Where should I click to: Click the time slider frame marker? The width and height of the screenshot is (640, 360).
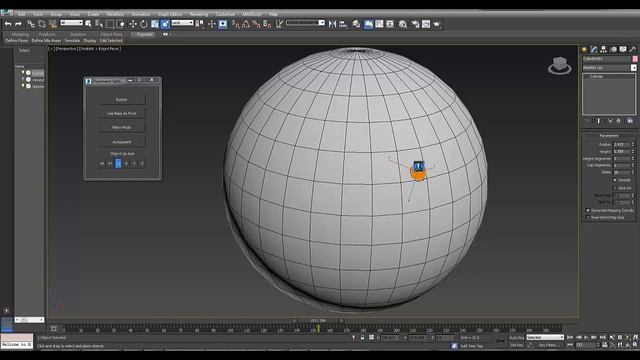pyautogui.click(x=318, y=329)
